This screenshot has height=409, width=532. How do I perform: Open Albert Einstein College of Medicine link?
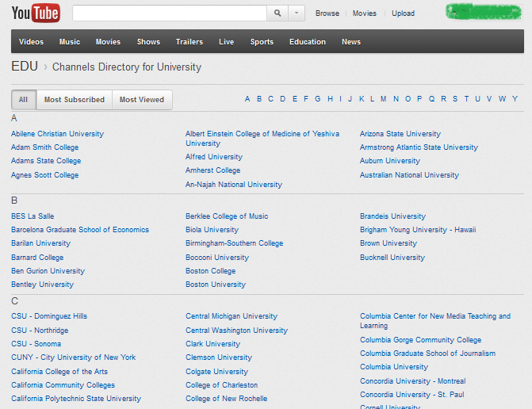coord(262,139)
